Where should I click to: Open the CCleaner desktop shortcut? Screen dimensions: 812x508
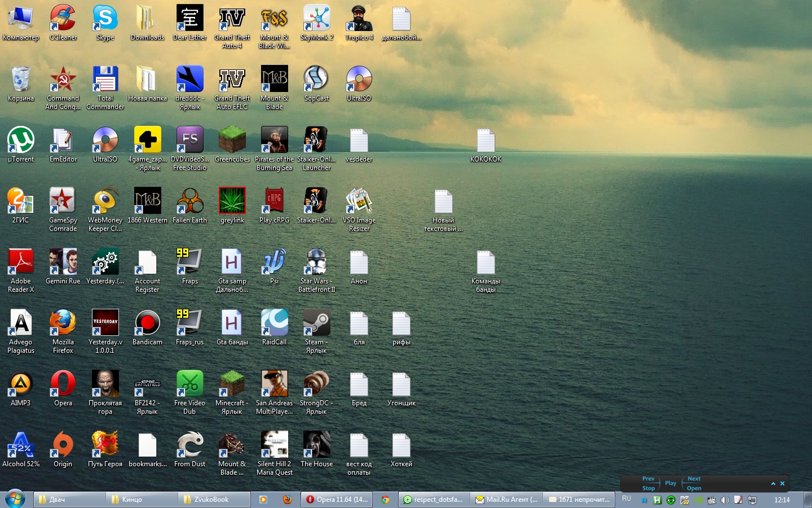click(x=63, y=18)
